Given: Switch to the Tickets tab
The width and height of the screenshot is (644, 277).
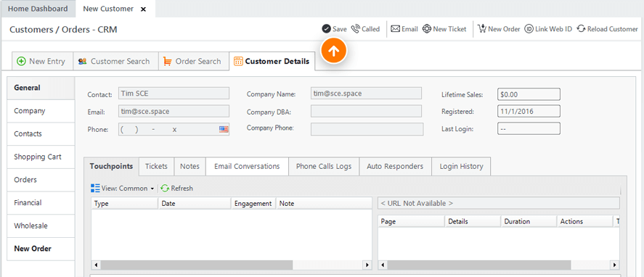Looking at the screenshot, I should (x=157, y=167).
